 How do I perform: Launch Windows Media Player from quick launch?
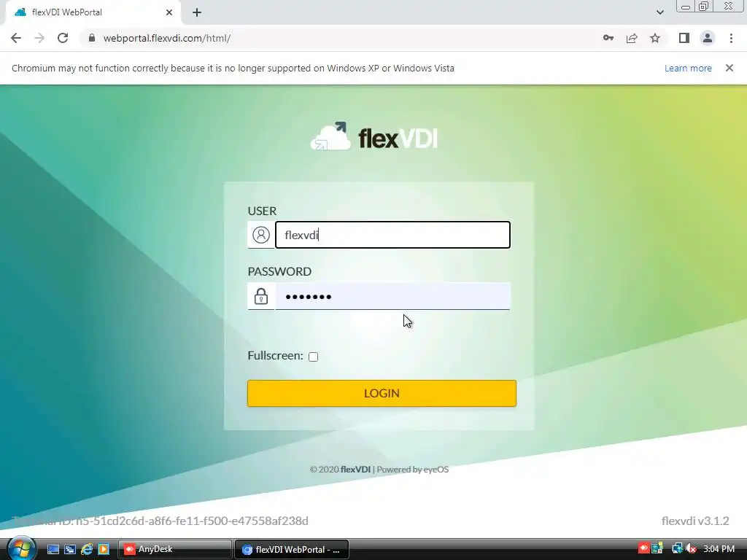104,550
